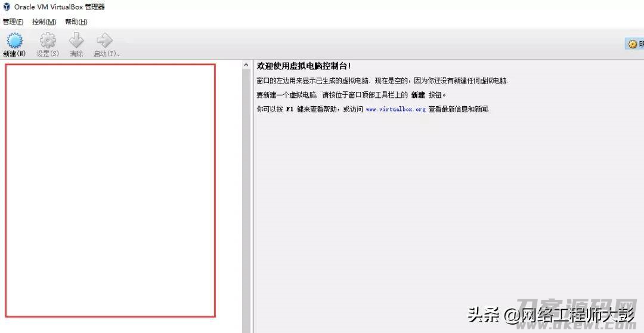
Task: Open the www.virtualbox.org link
Action: pos(395,110)
